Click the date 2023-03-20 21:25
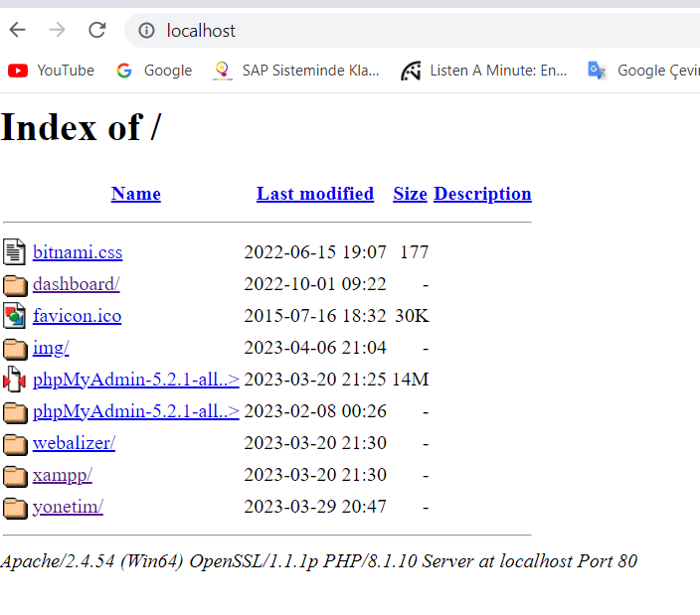 [x=315, y=380]
